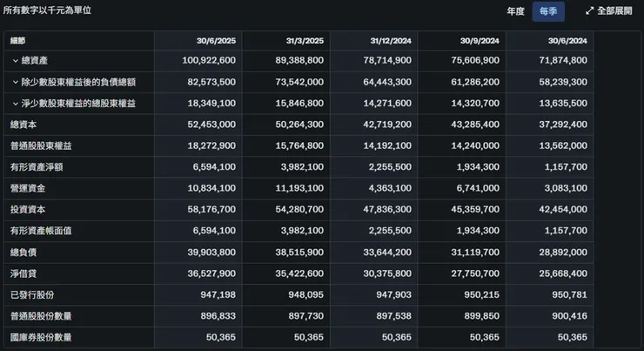Image resolution: width=644 pixels, height=351 pixels.
Task: Switch to the 年度 annual tab
Action: pyautogui.click(x=515, y=11)
